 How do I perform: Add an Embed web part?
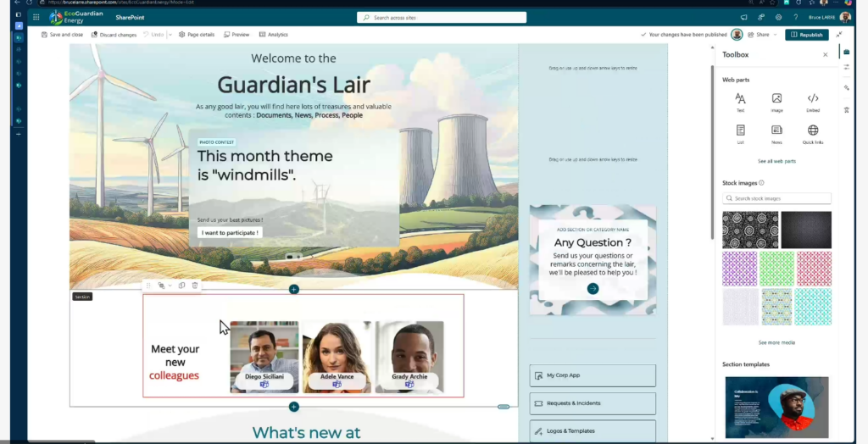click(x=813, y=103)
